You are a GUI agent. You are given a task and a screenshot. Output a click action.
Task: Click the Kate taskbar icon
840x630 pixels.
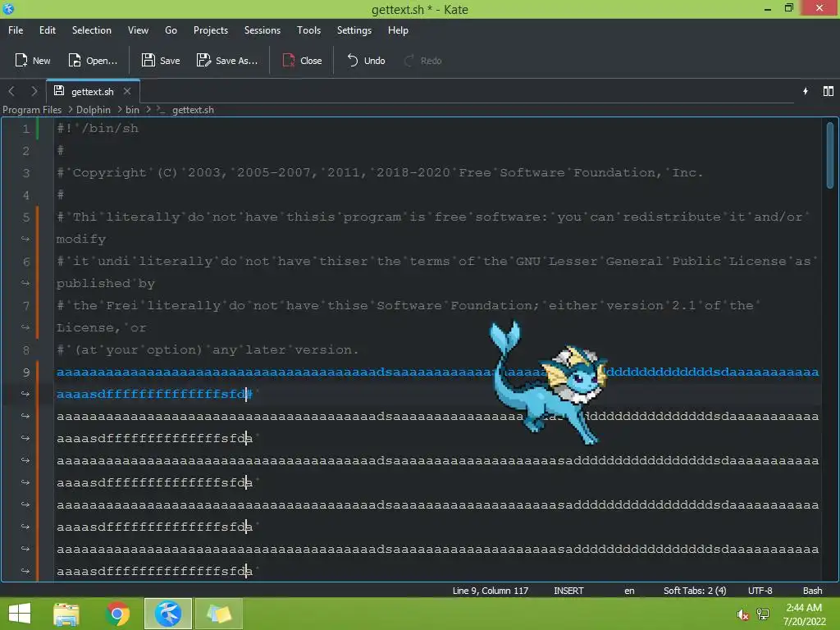coord(167,614)
